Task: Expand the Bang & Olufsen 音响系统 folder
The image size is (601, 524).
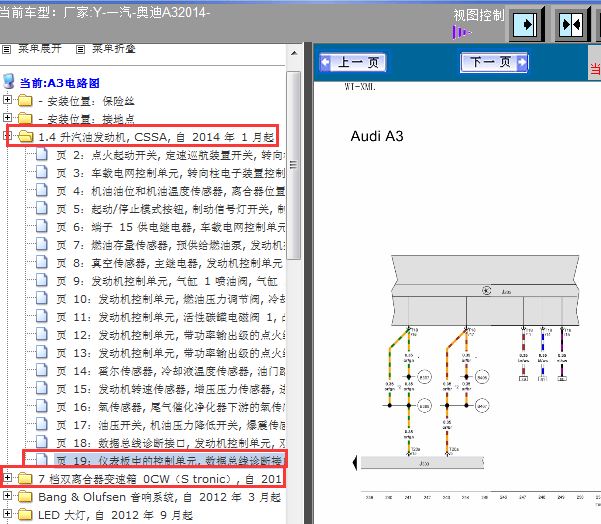Action: pyautogui.click(x=7, y=495)
